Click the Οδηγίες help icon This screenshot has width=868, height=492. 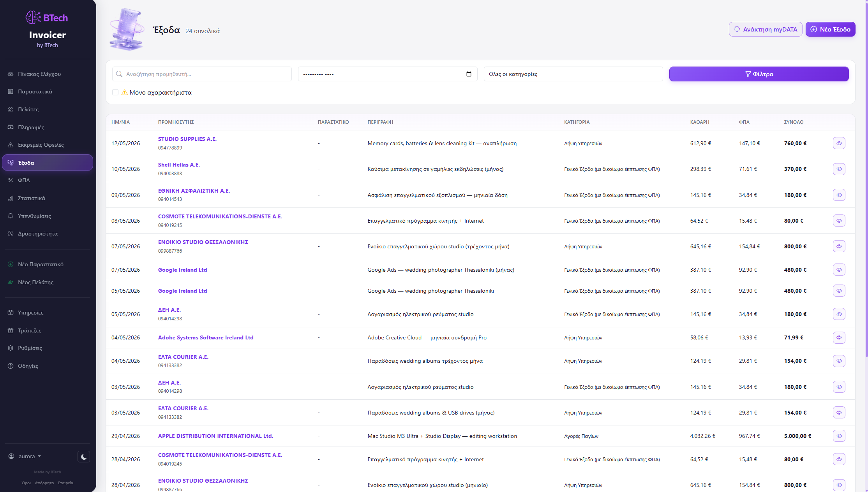(x=11, y=366)
